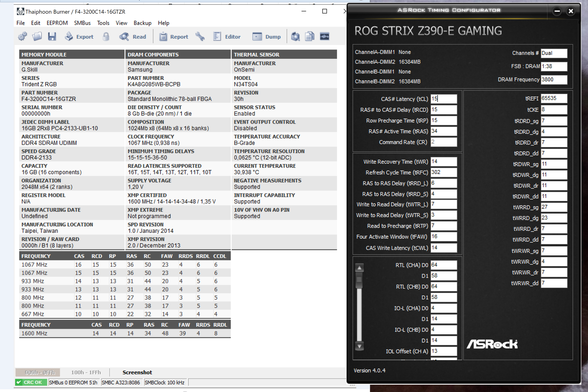Click the chip magnifier search icon
The width and height of the screenshot is (588, 392).
(x=295, y=37)
